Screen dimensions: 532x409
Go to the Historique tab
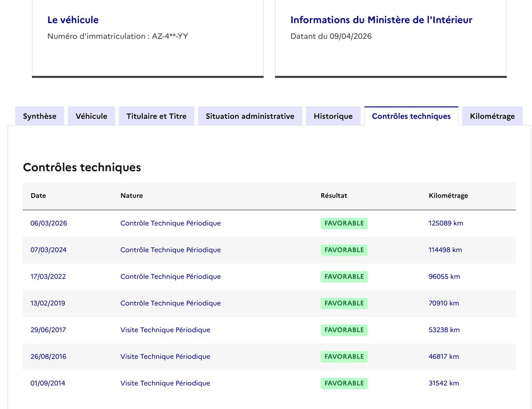pyautogui.click(x=333, y=116)
